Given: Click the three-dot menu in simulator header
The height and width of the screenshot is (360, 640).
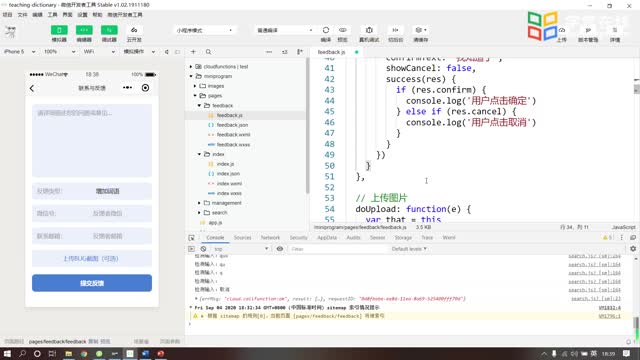Looking at the screenshot, I should [x=127, y=88].
